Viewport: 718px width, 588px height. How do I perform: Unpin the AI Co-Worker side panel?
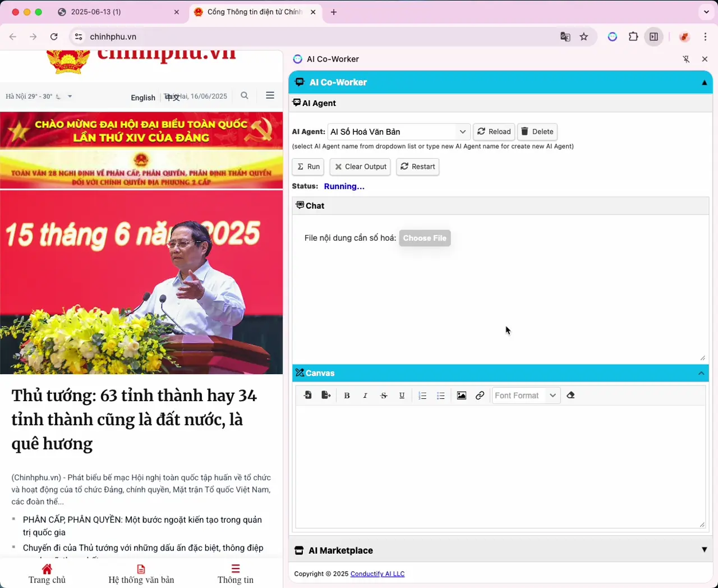pos(686,59)
